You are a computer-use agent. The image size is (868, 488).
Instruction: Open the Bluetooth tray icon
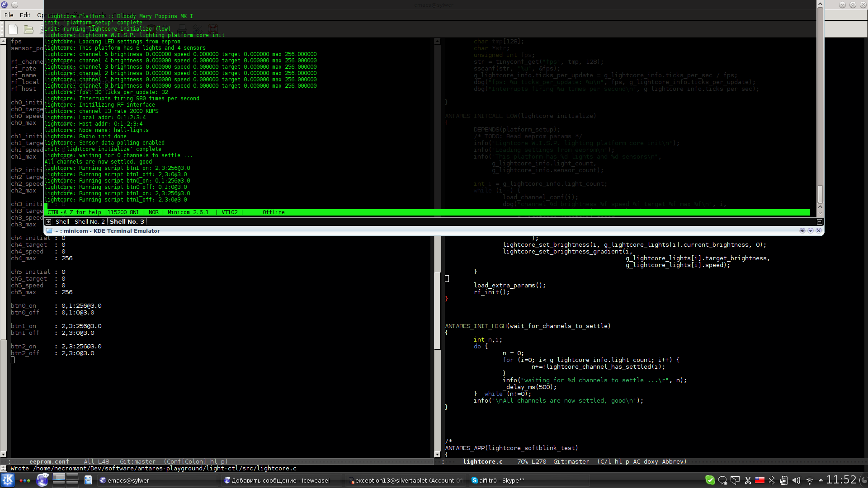point(772,480)
